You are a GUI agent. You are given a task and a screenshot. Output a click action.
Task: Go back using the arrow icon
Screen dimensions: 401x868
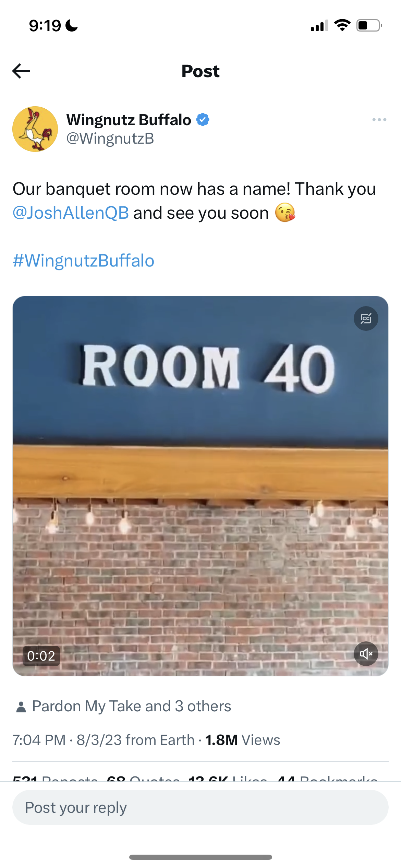coord(21,71)
